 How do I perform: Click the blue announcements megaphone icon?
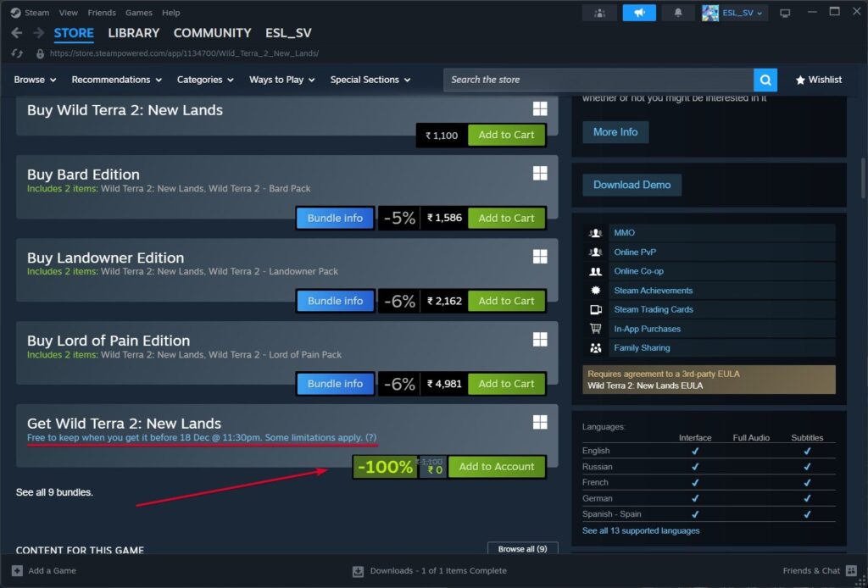639,13
